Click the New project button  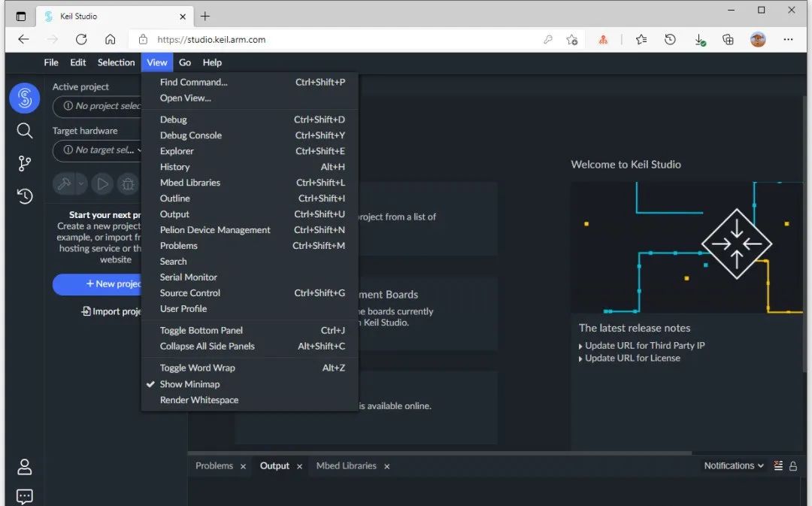click(97, 284)
